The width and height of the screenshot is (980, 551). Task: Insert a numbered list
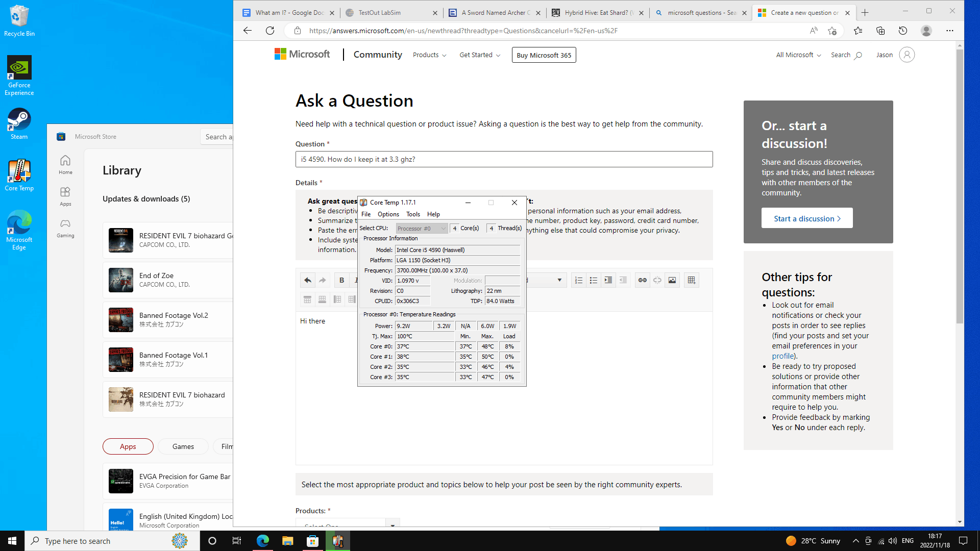tap(578, 280)
